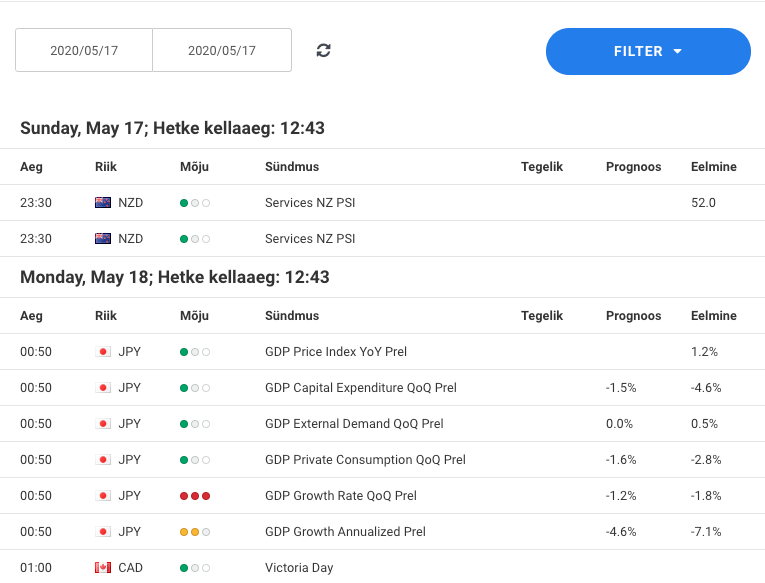
Task: Click 01:00 time for Victoria Day
Action: pyautogui.click(x=36, y=567)
